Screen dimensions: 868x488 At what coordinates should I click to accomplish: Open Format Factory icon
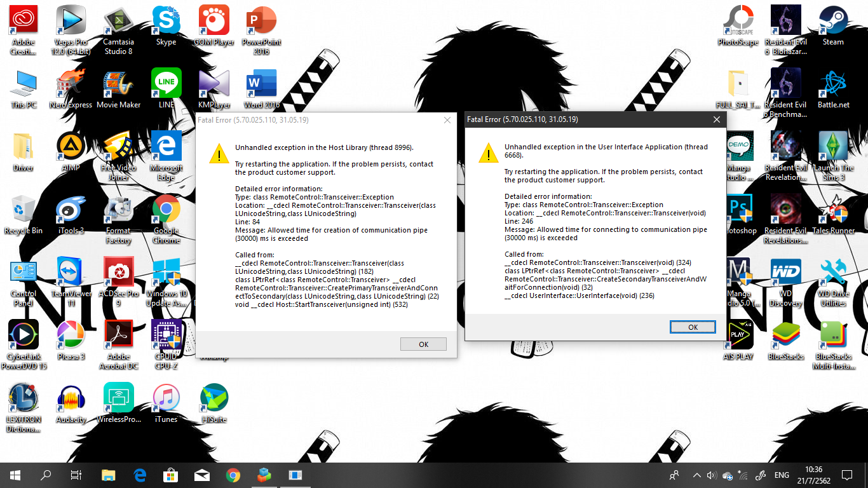(x=118, y=218)
